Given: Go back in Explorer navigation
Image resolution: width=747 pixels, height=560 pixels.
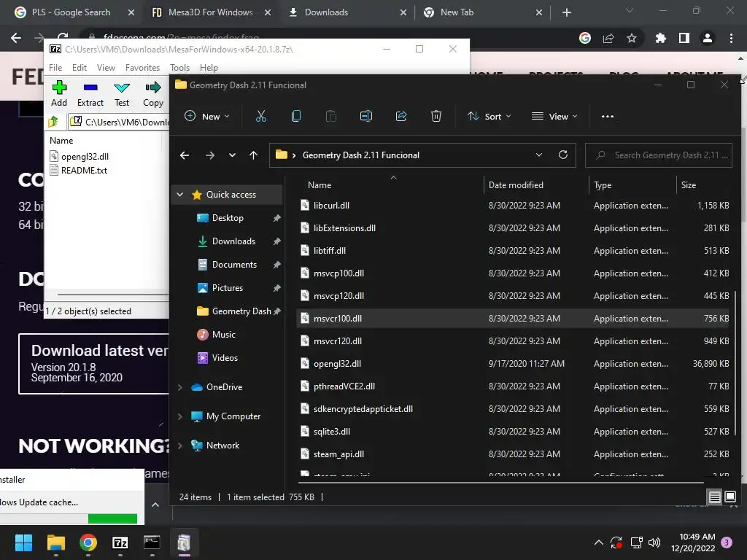Looking at the screenshot, I should click(x=185, y=155).
